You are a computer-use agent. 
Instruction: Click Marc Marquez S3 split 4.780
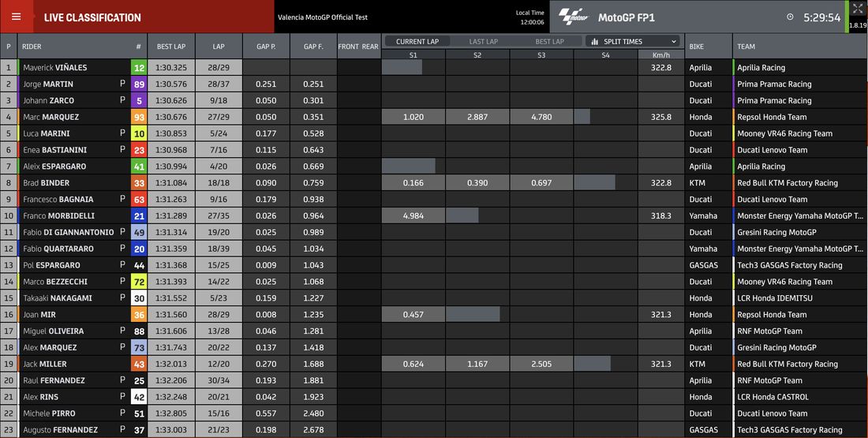pyautogui.click(x=541, y=118)
